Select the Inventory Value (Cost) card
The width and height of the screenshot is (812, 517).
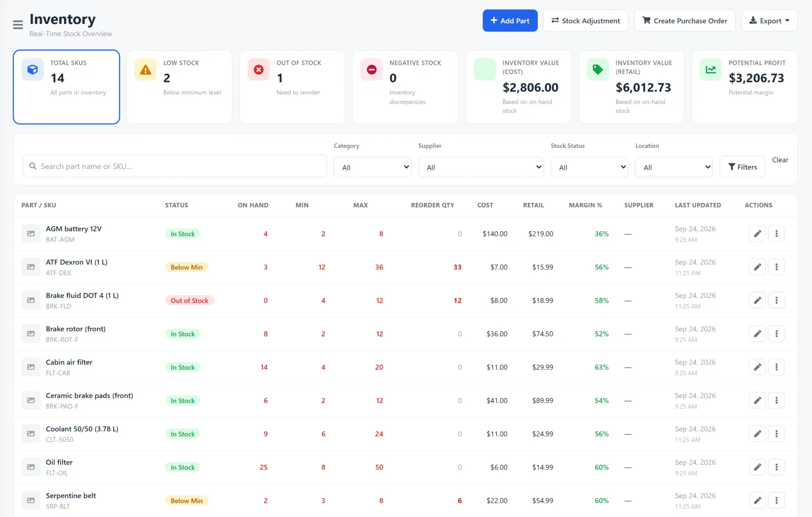pyautogui.click(x=519, y=87)
